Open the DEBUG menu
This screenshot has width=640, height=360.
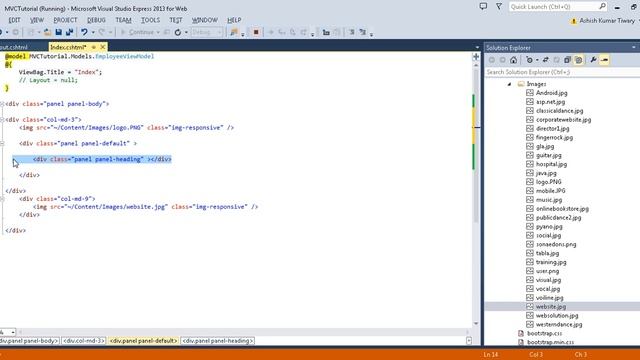pyautogui.click(x=96, y=20)
